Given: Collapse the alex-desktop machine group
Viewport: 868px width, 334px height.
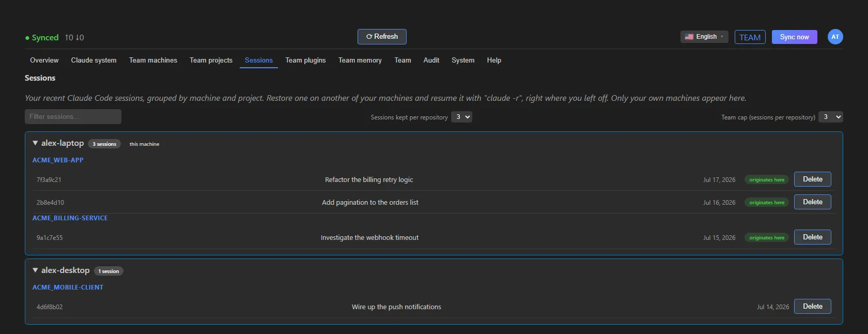Looking at the screenshot, I should click(x=35, y=270).
